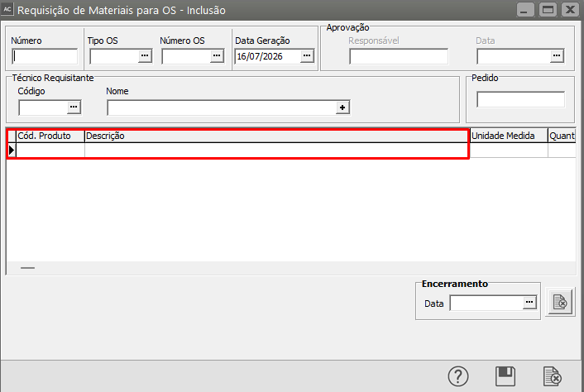Click the document-cancel button beside Encerramento
This screenshot has height=392, width=584.
(560, 302)
